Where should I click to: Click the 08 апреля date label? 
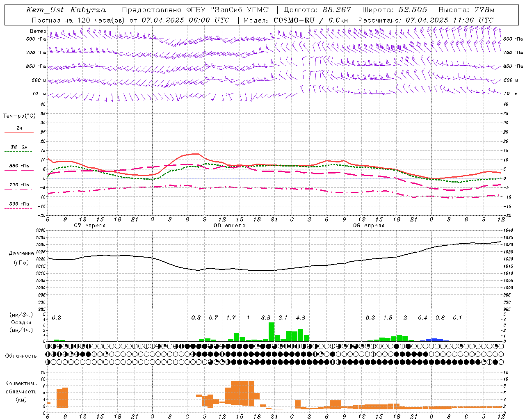click(229, 226)
